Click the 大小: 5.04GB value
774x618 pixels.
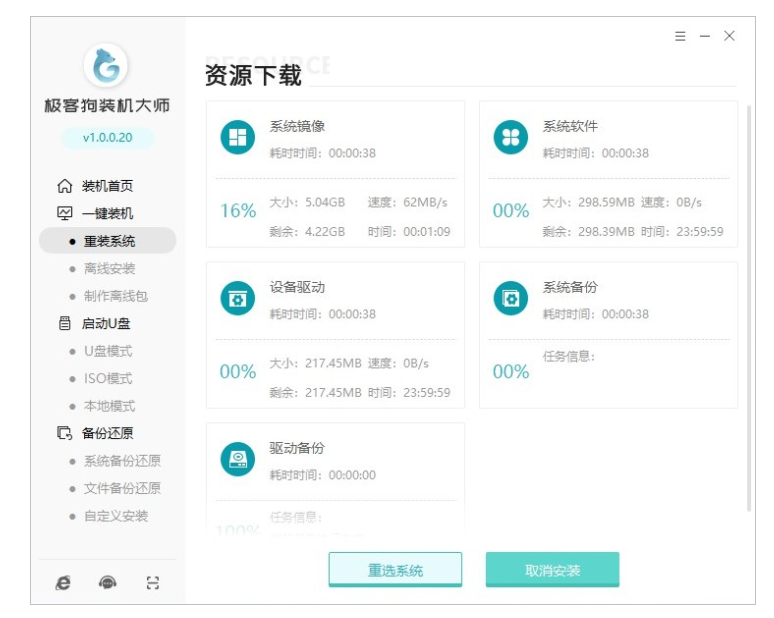(x=307, y=202)
